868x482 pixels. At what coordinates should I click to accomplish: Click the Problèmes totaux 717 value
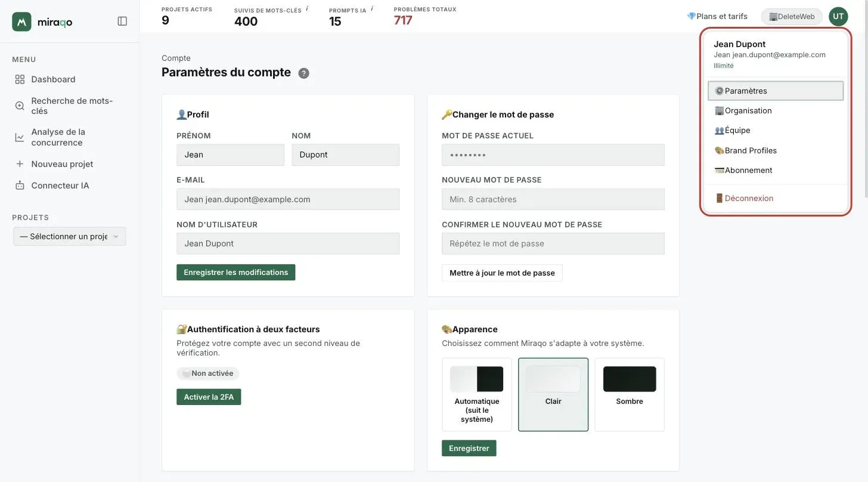403,20
